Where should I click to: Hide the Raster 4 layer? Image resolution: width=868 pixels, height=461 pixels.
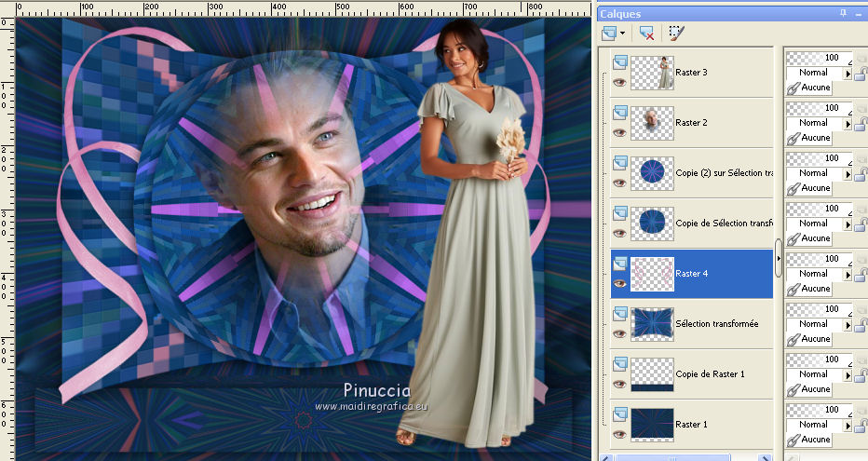click(x=620, y=283)
